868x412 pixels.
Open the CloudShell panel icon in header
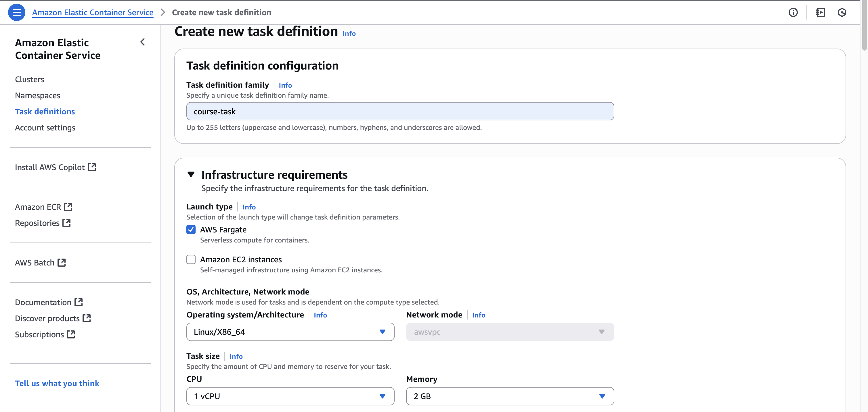point(820,12)
